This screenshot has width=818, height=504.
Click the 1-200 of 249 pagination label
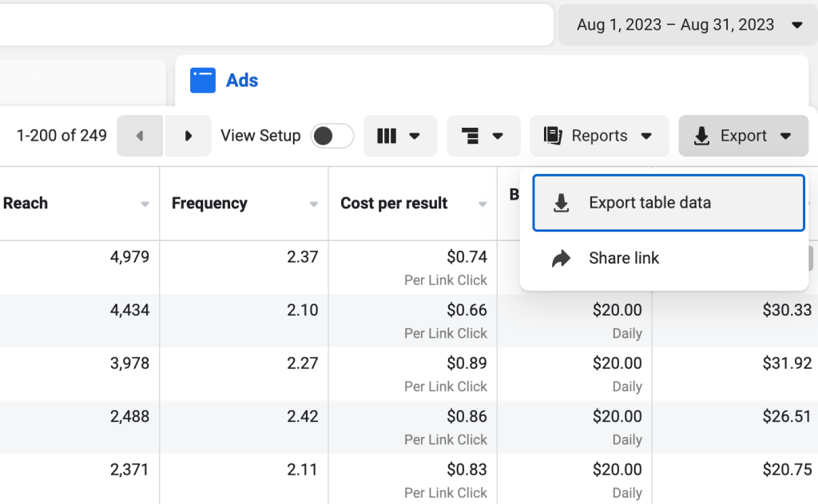(62, 136)
